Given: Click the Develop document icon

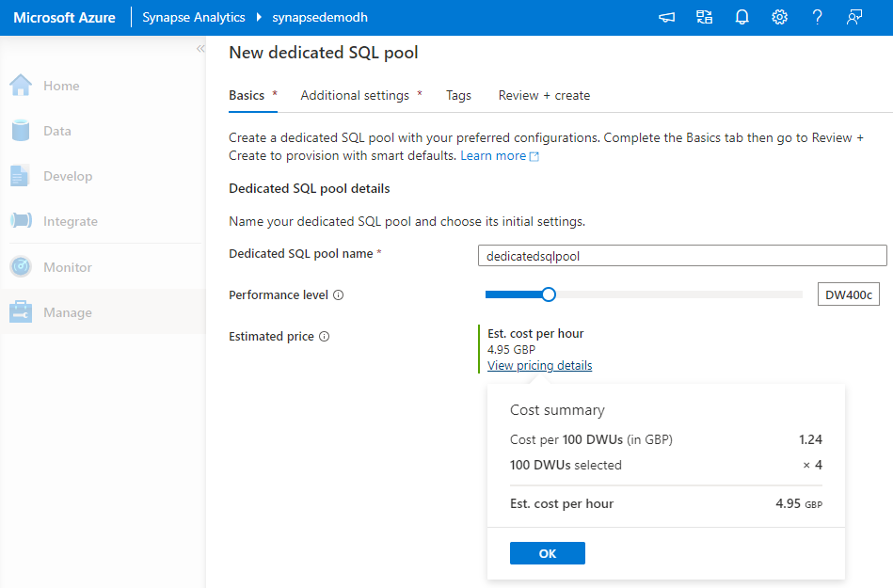Looking at the screenshot, I should coord(20,176).
